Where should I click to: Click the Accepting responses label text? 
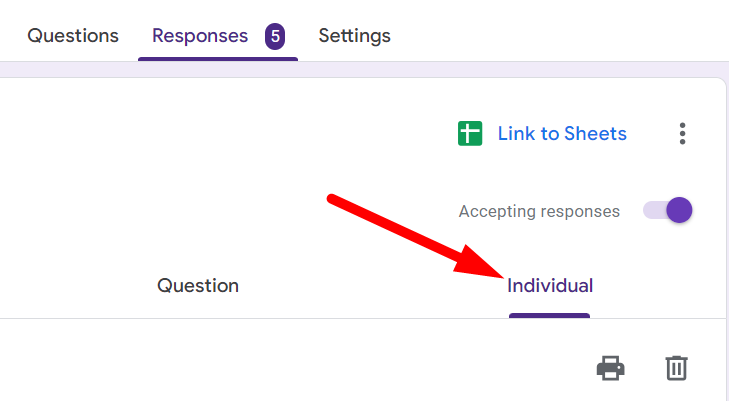[539, 212]
